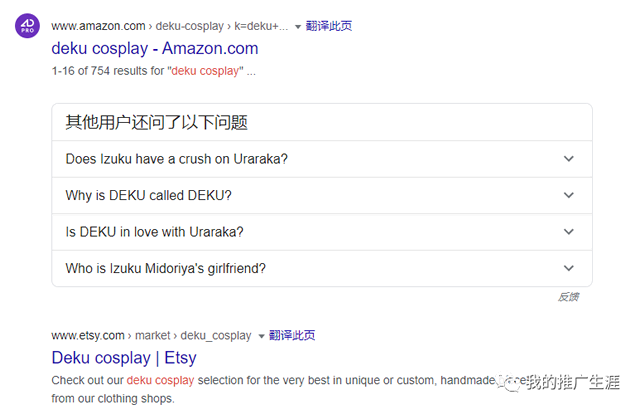Click the 反馈 feedback link
The width and height of the screenshot is (640, 409).
pos(568,297)
